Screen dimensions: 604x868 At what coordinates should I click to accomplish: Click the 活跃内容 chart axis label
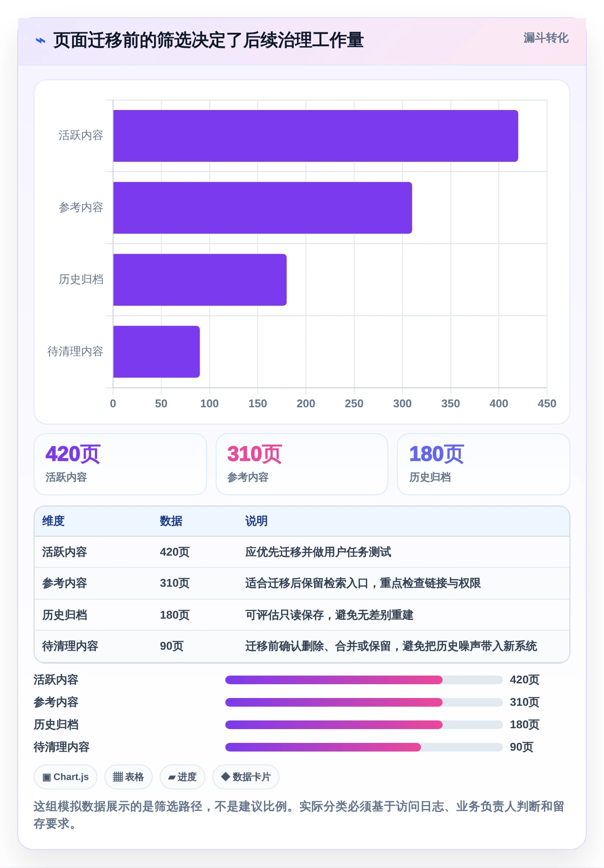point(81,135)
